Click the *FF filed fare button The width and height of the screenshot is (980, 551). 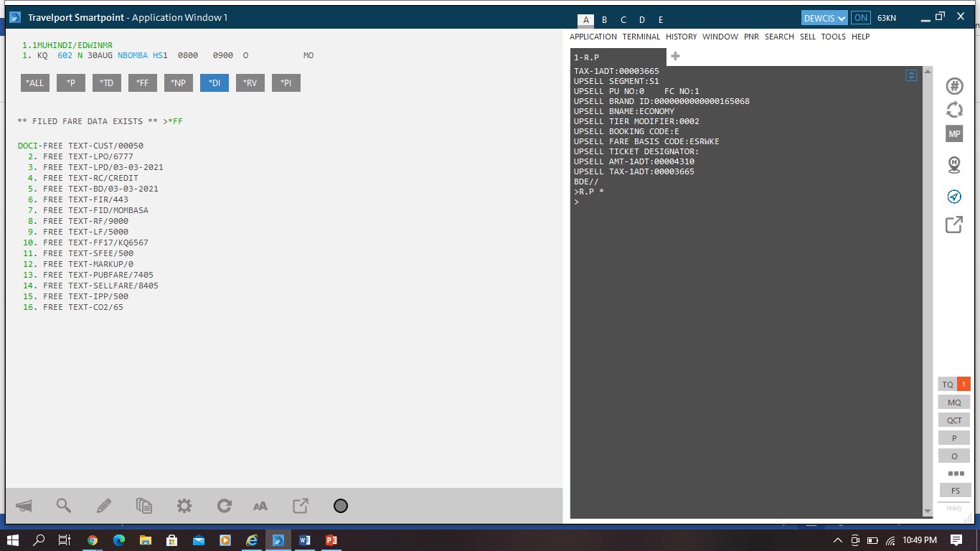pyautogui.click(x=142, y=83)
